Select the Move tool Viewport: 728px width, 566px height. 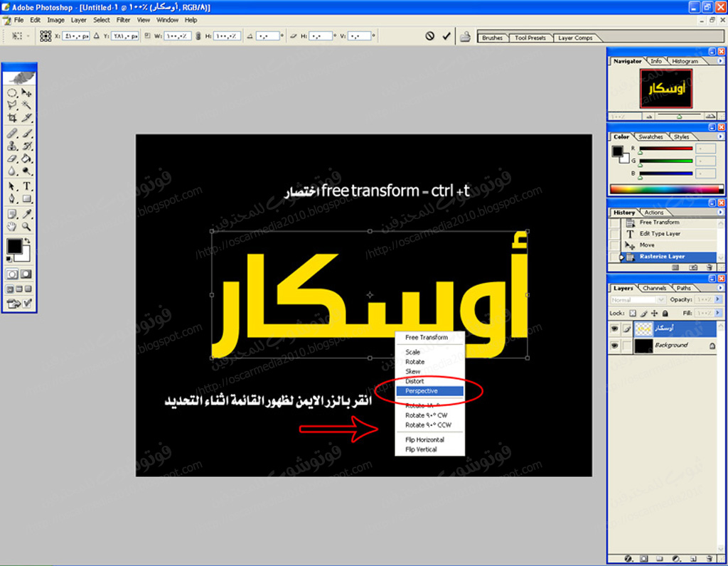click(26, 92)
